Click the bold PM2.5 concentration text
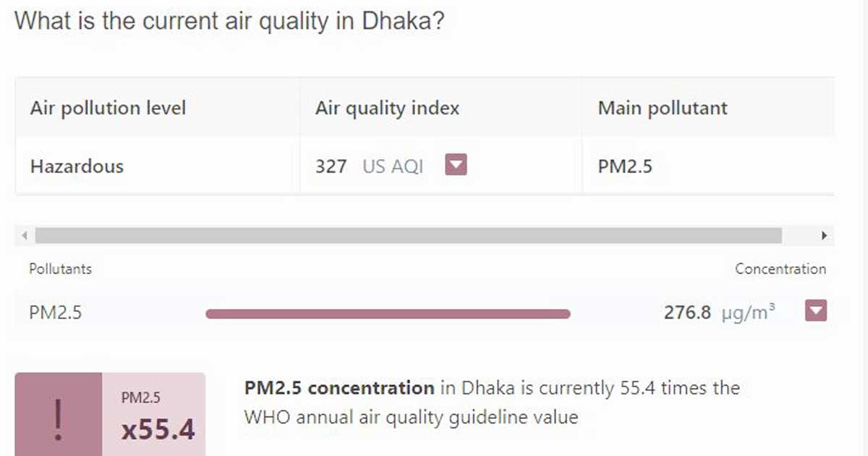 pos(339,388)
